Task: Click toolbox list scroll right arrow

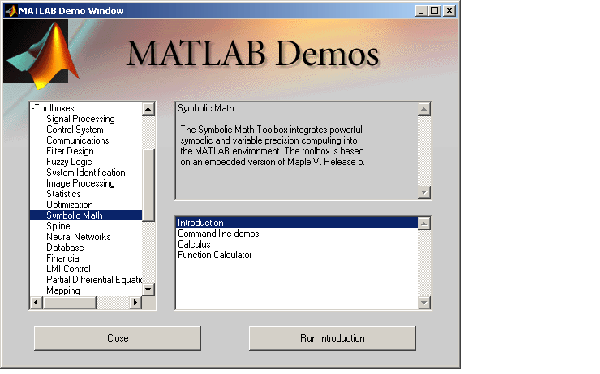Action: [135, 302]
